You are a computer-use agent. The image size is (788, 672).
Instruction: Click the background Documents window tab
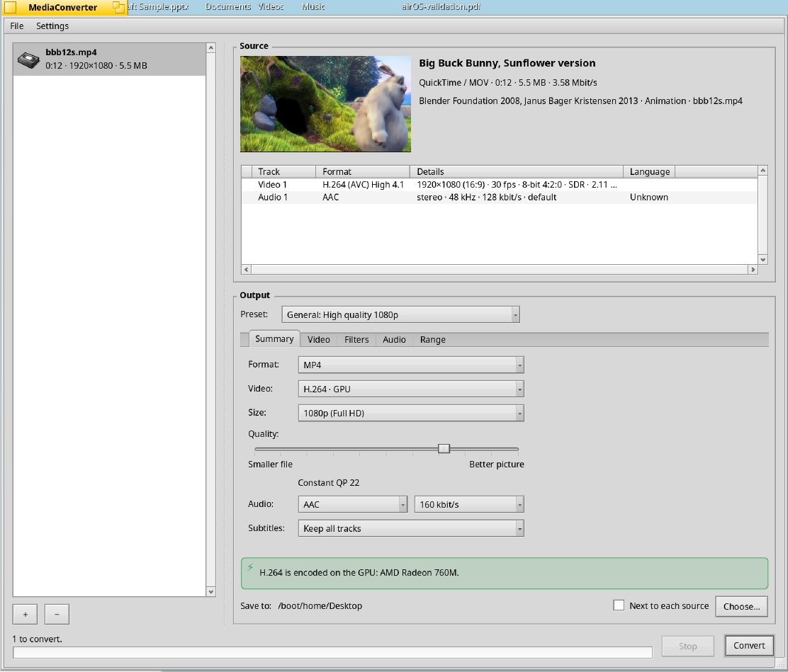pos(227,6)
